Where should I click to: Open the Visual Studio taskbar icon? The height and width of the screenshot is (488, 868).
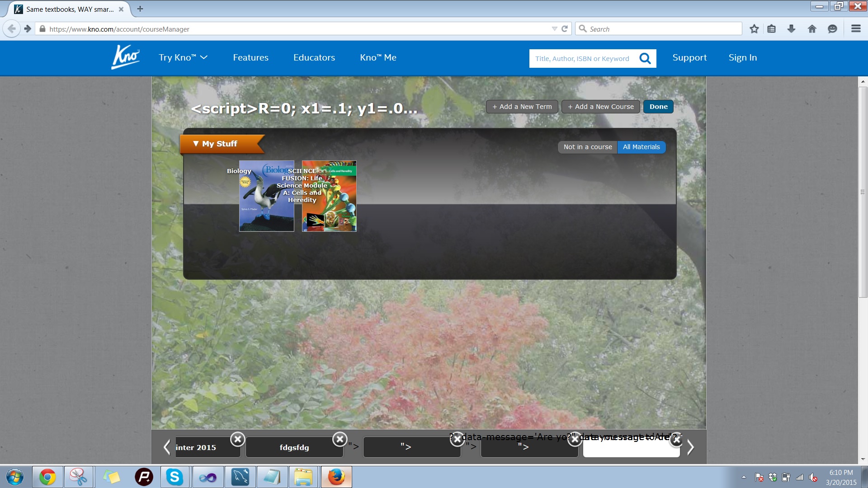(x=208, y=477)
